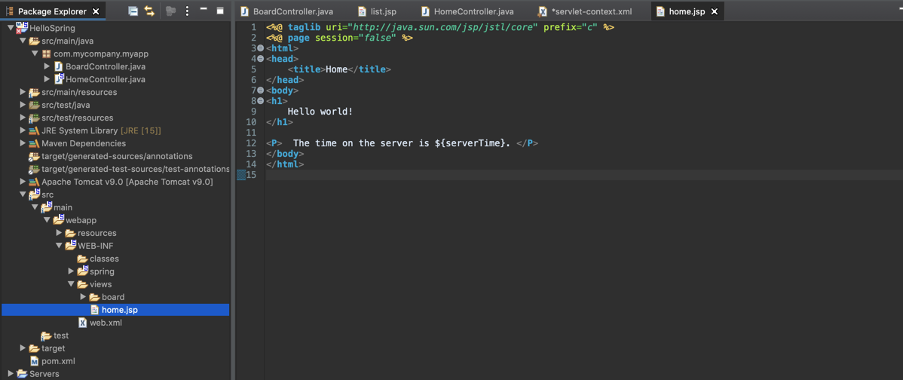Collapse the WEB-INF folder
The image size is (904, 380).
[x=59, y=246]
